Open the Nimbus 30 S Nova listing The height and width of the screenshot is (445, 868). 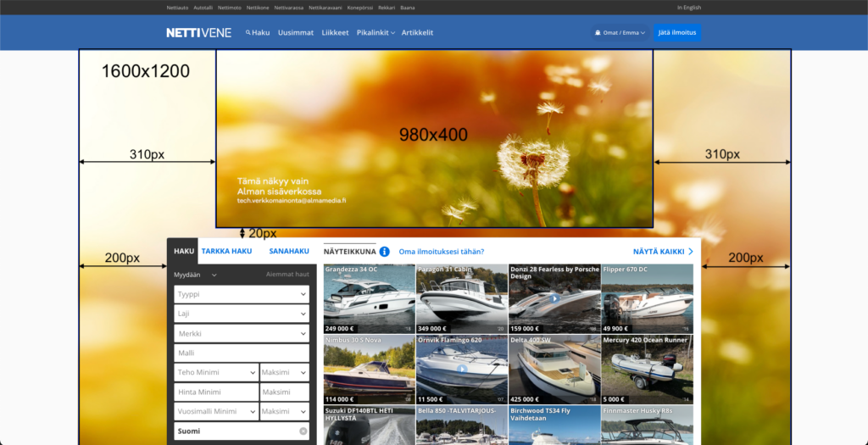tap(370, 370)
